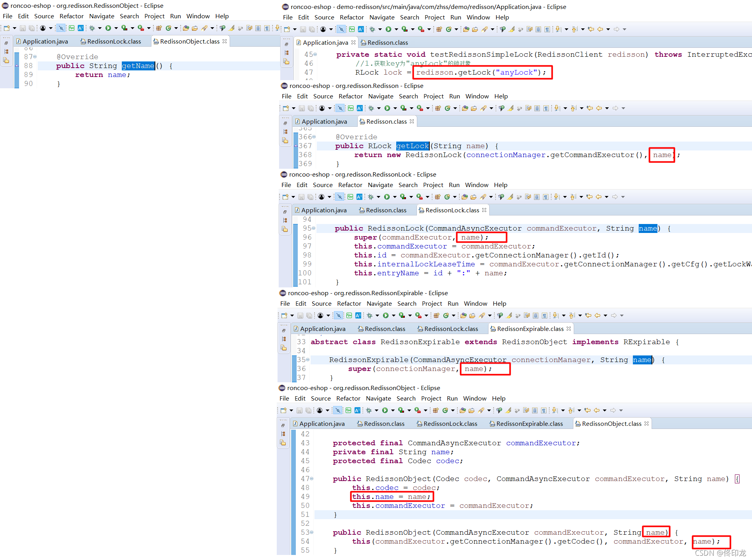This screenshot has height=560, width=752.
Task: Click Next Annotation icon in RedissonExpirable window toolbar
Action: tap(555, 315)
